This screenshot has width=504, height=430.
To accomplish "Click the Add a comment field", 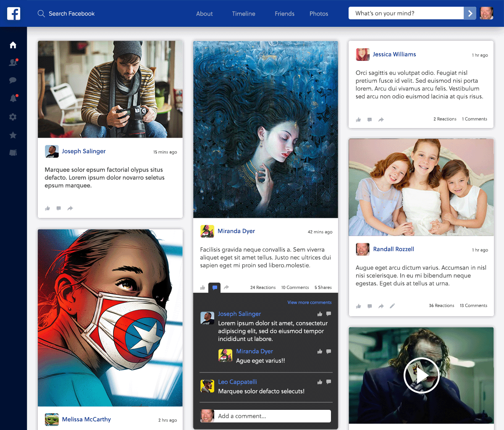I will (272, 416).
